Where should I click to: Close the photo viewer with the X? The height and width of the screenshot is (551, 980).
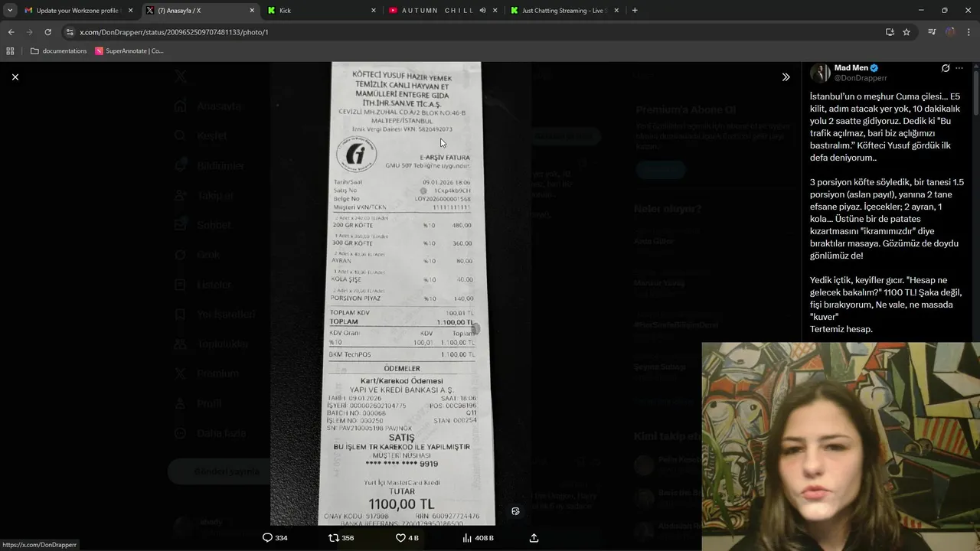15,77
